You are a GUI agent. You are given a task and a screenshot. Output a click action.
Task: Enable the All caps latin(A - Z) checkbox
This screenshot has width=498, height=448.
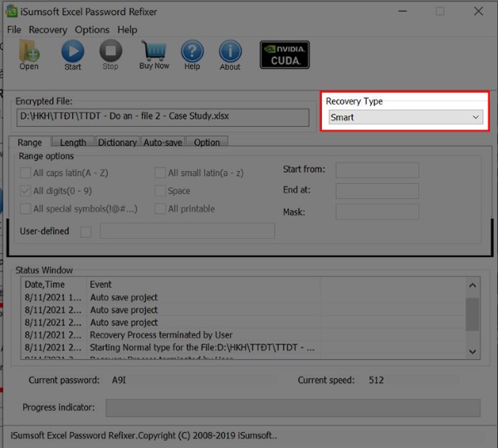point(25,173)
